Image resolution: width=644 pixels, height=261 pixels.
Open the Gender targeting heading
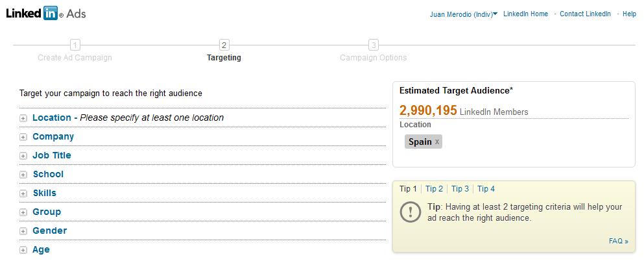click(50, 231)
